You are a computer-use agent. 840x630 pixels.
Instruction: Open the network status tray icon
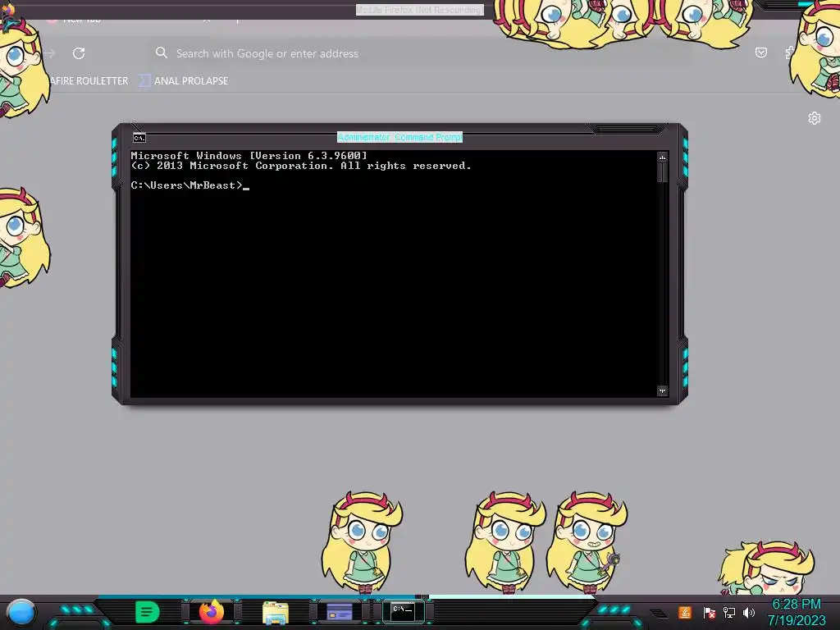tap(729, 613)
